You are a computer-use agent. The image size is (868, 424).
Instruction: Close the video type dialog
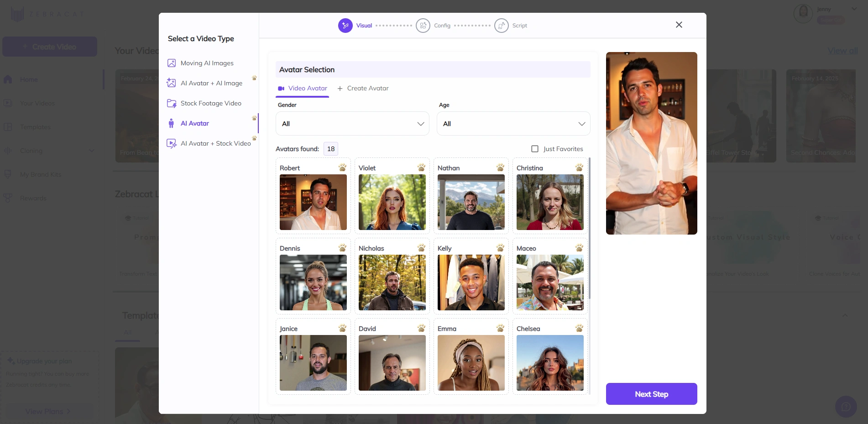[x=679, y=25]
